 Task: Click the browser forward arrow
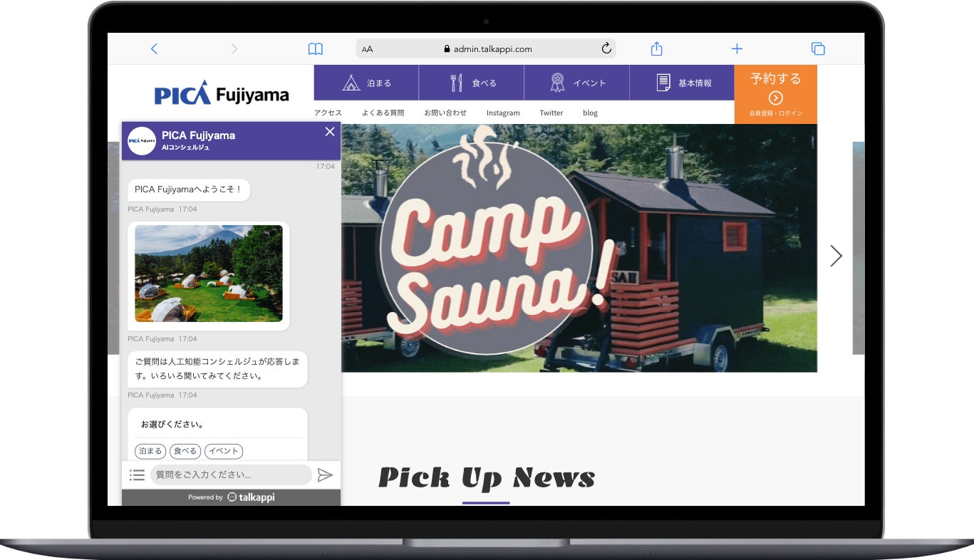(234, 48)
